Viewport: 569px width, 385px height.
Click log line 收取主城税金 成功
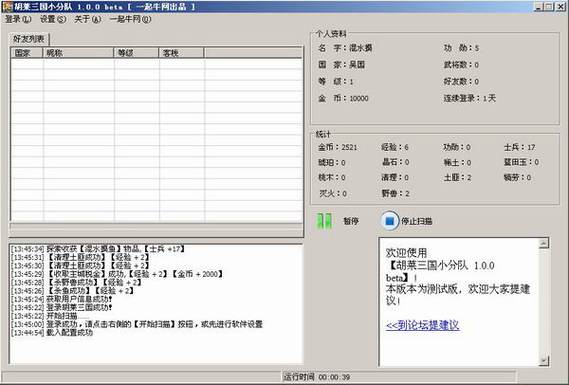pos(117,274)
